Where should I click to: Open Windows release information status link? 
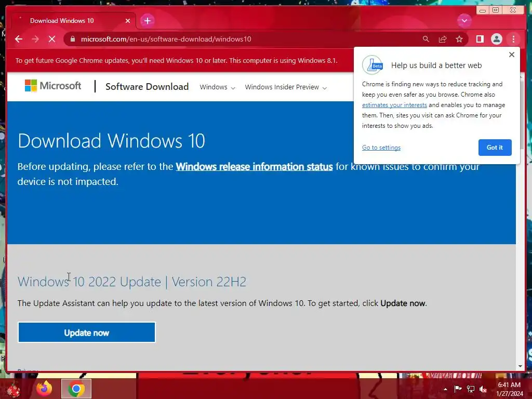[254, 167]
